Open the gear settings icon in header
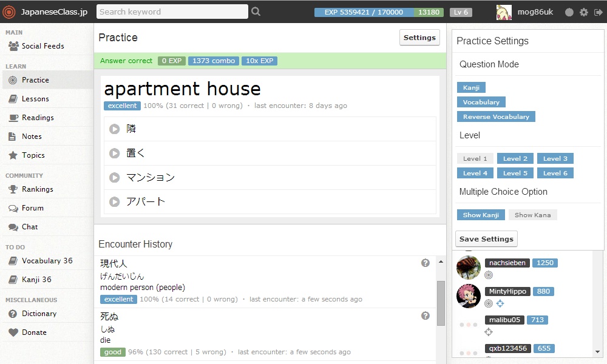607x364 pixels. pyautogui.click(x=583, y=12)
